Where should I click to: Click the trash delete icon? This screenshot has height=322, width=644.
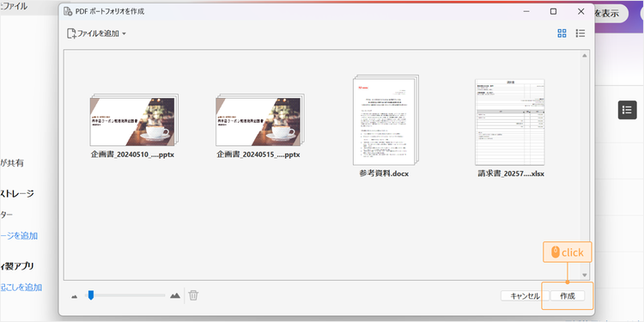coord(193,295)
